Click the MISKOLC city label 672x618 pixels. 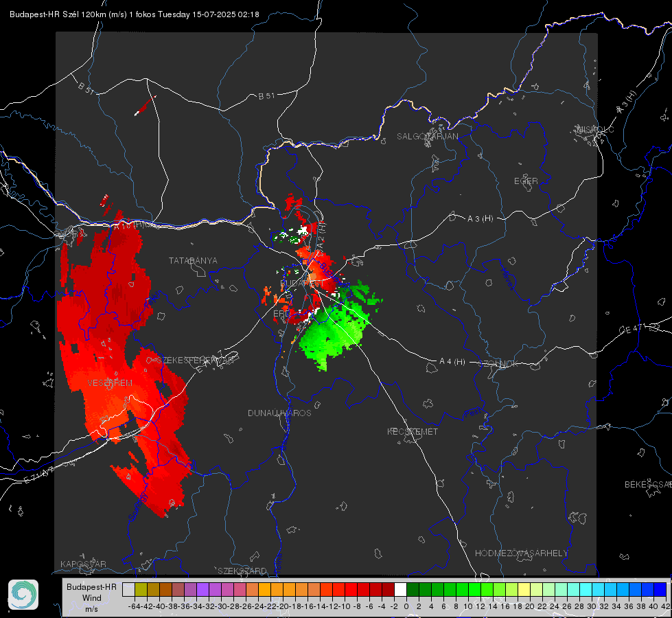[x=595, y=129]
